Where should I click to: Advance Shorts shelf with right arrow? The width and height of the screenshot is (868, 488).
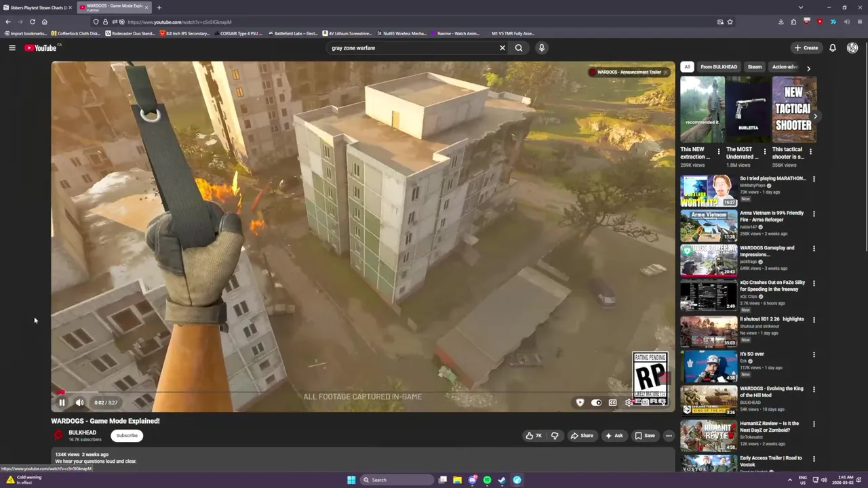[815, 117]
